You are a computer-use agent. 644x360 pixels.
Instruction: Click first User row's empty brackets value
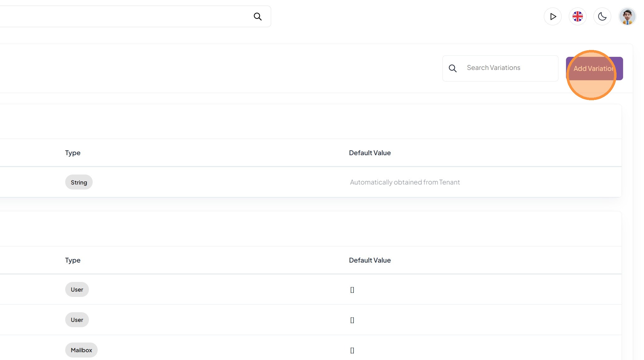352,290
